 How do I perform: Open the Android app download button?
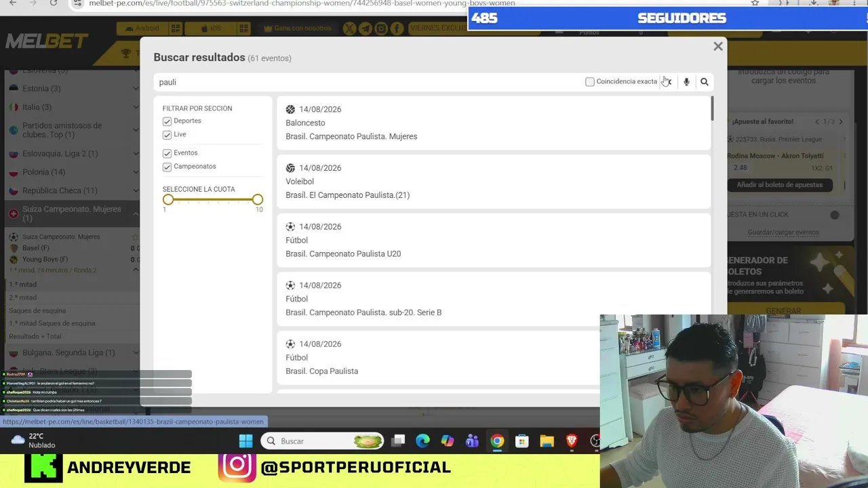[x=142, y=28]
